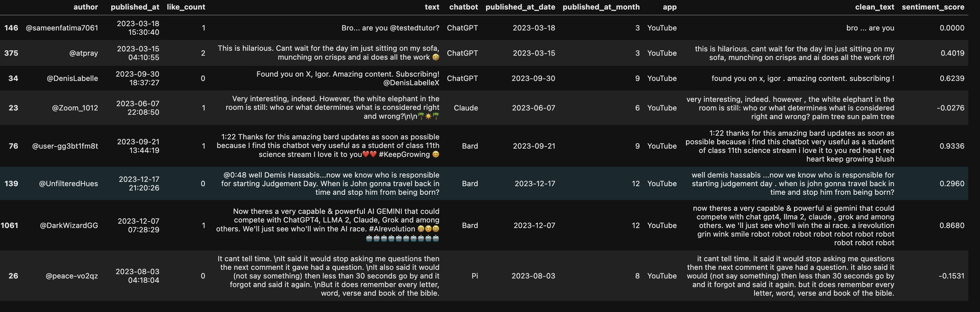
Task: Select the chatbot column header
Action: pos(463,7)
